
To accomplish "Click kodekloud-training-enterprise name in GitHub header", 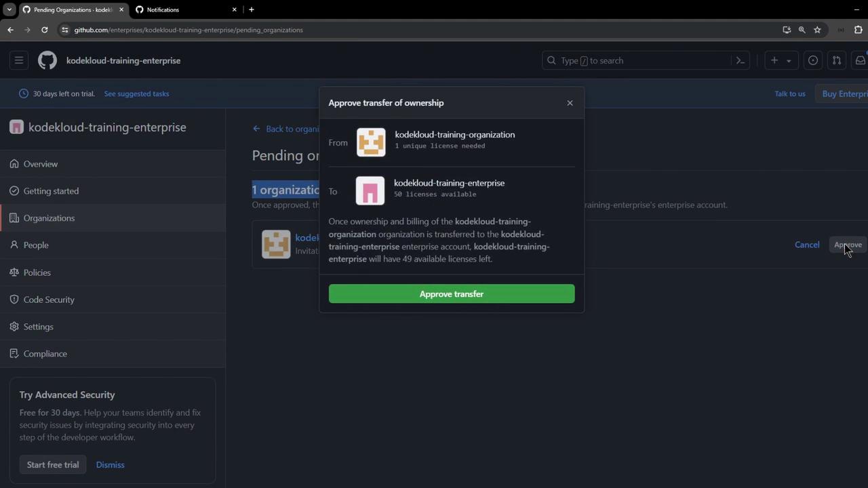I will click(x=123, y=60).
